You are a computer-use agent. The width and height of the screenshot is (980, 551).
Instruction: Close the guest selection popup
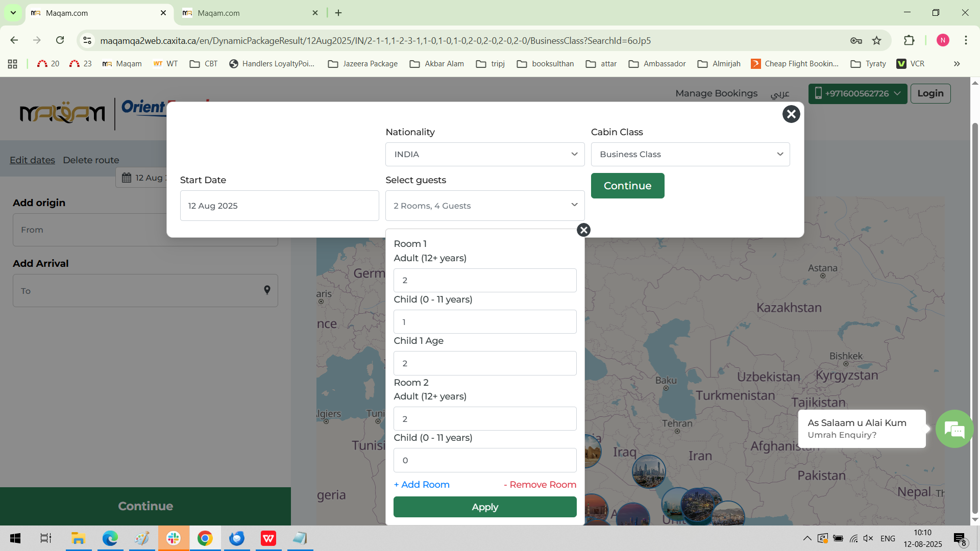pyautogui.click(x=583, y=230)
